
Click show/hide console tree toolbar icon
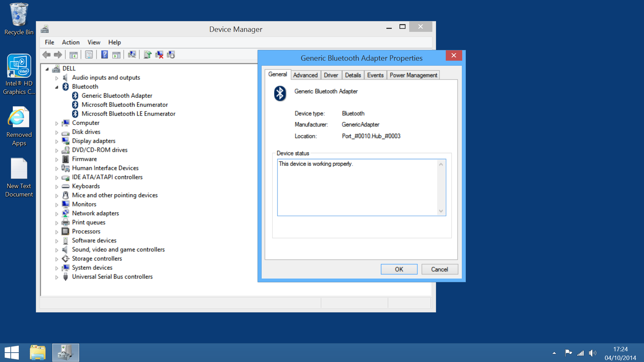73,55
